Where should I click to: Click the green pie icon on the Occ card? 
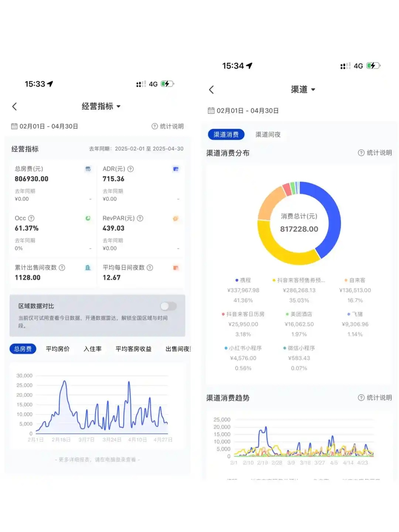88,218
